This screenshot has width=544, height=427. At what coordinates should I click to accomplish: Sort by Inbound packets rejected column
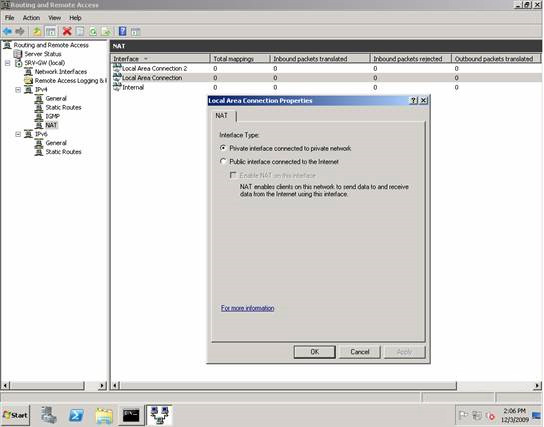[411, 59]
